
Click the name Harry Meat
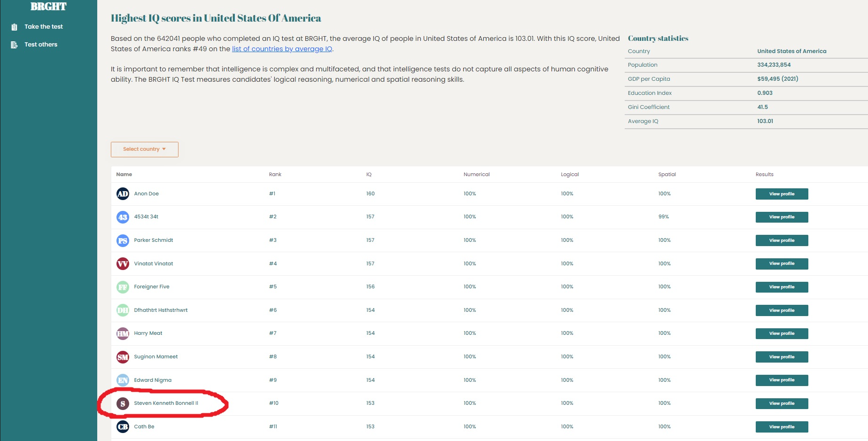click(148, 333)
